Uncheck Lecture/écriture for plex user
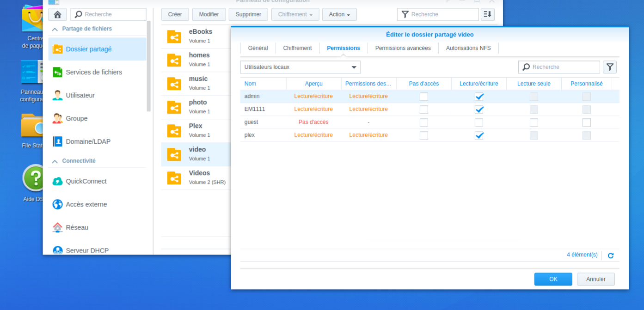This screenshot has width=644, height=310. click(x=479, y=135)
